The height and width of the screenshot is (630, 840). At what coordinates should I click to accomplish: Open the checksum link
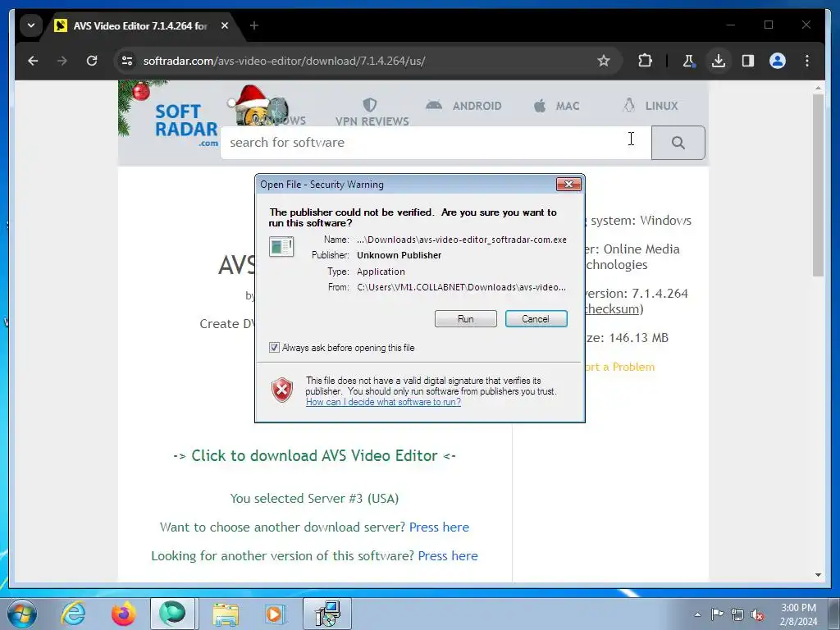(x=611, y=309)
